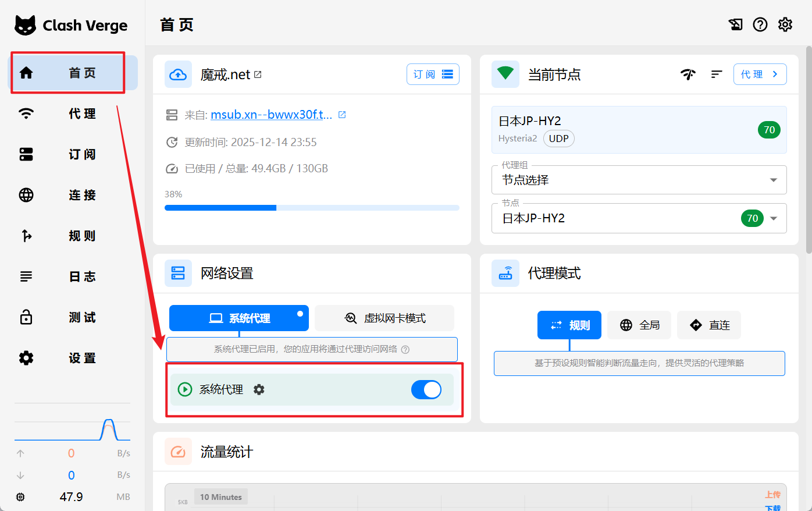Click the node sort order icon
This screenshot has height=511, width=812.
pyautogui.click(x=717, y=74)
